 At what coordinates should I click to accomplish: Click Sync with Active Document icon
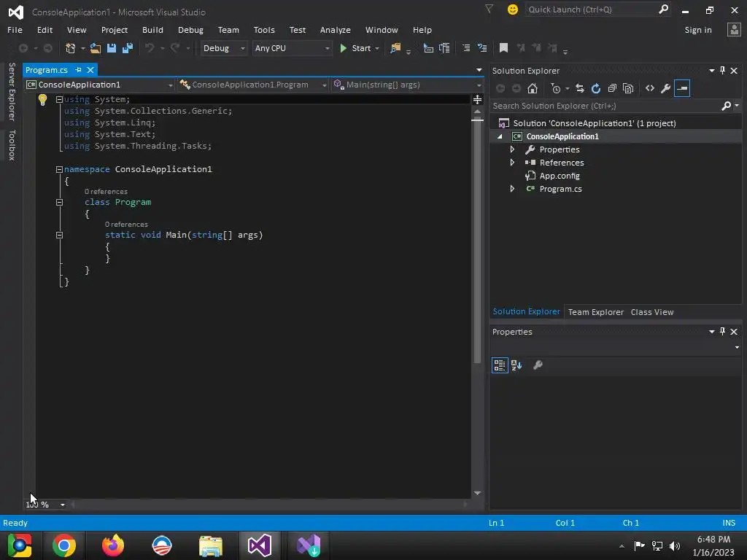point(580,88)
